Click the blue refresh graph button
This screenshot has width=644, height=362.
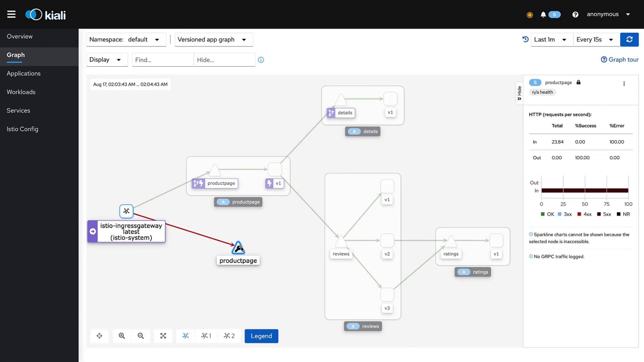pyautogui.click(x=629, y=40)
